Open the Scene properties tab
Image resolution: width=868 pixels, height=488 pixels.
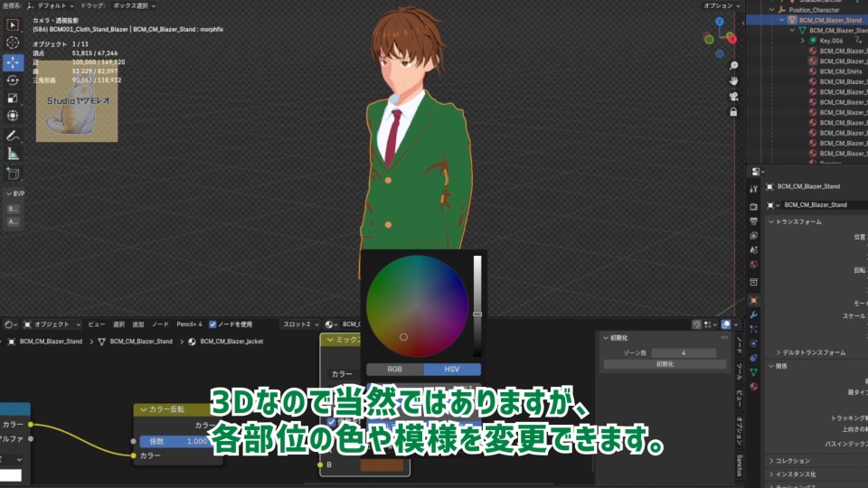[x=753, y=250]
